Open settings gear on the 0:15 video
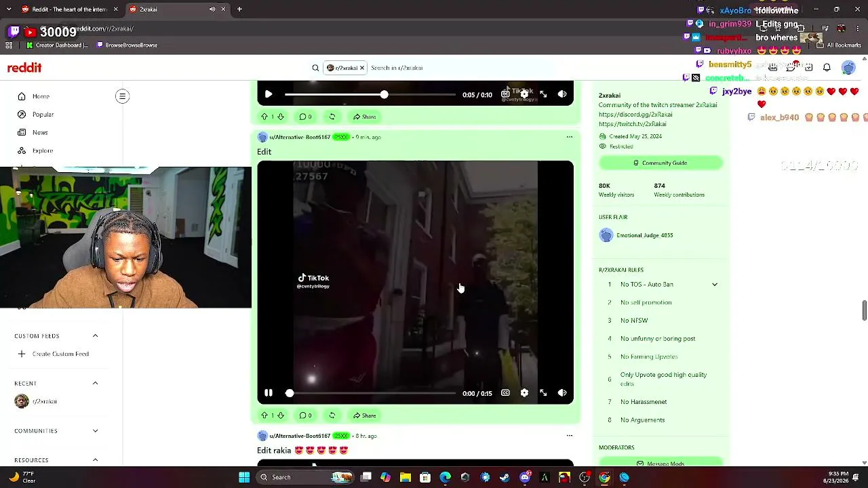Image resolution: width=868 pixels, height=488 pixels. (524, 393)
